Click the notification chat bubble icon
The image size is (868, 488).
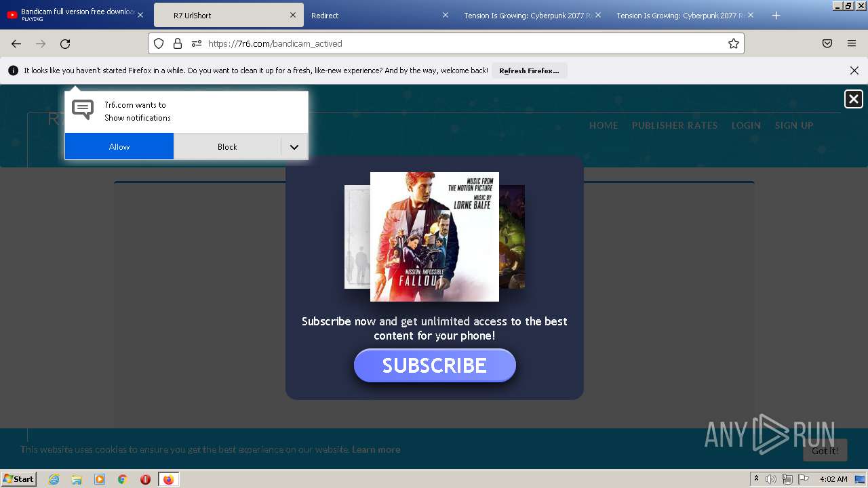(x=83, y=109)
